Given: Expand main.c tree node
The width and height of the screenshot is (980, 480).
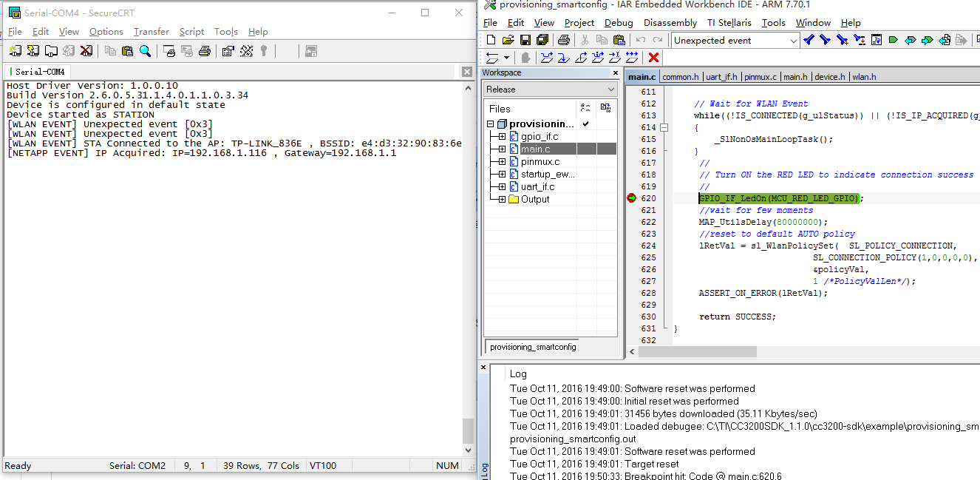Looking at the screenshot, I should coord(502,149).
